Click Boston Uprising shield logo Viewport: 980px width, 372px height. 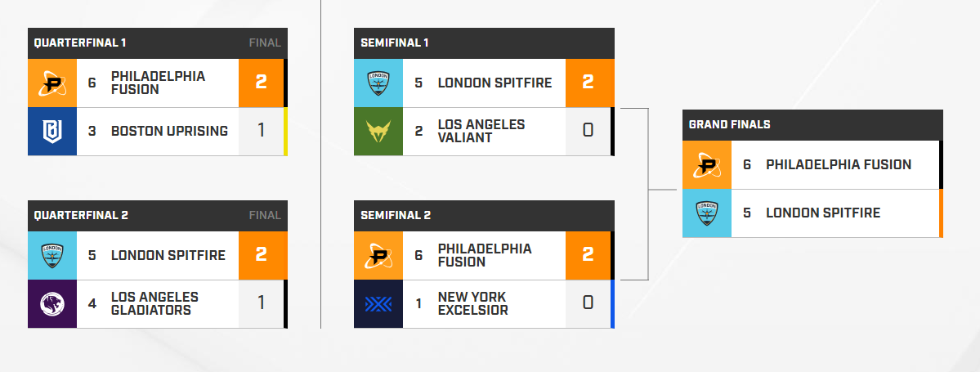click(x=51, y=132)
